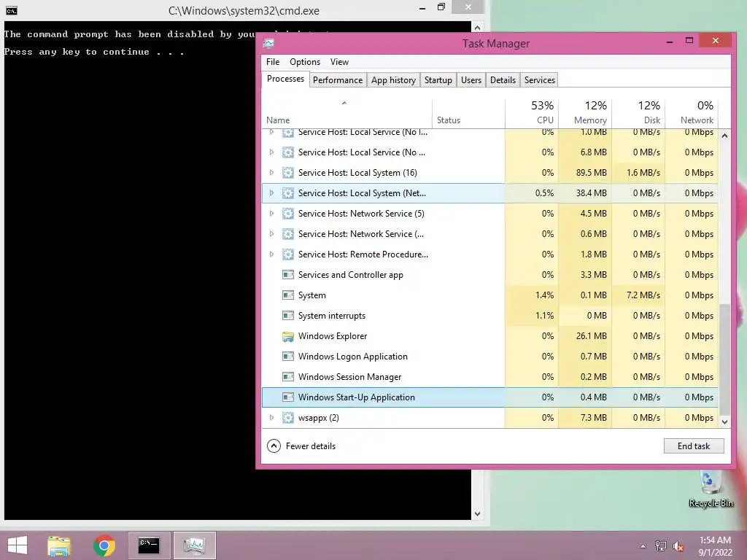Click the network tray icon

tap(660, 546)
